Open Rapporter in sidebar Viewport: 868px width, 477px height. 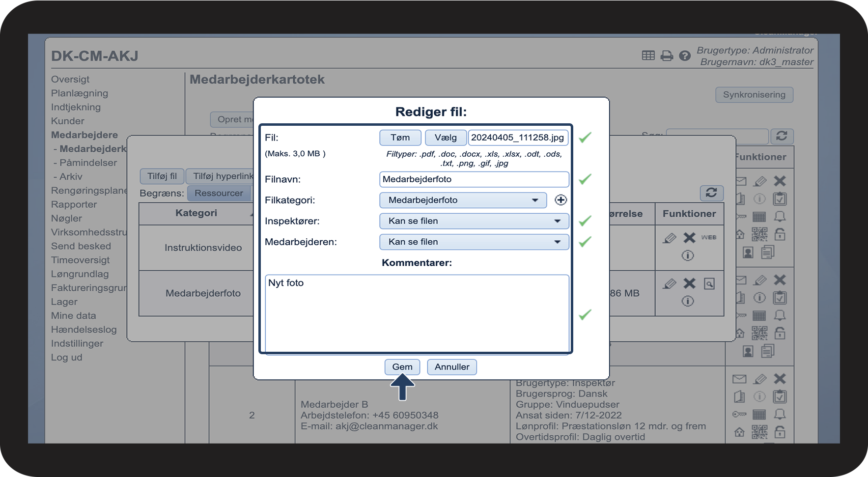pyautogui.click(x=74, y=204)
